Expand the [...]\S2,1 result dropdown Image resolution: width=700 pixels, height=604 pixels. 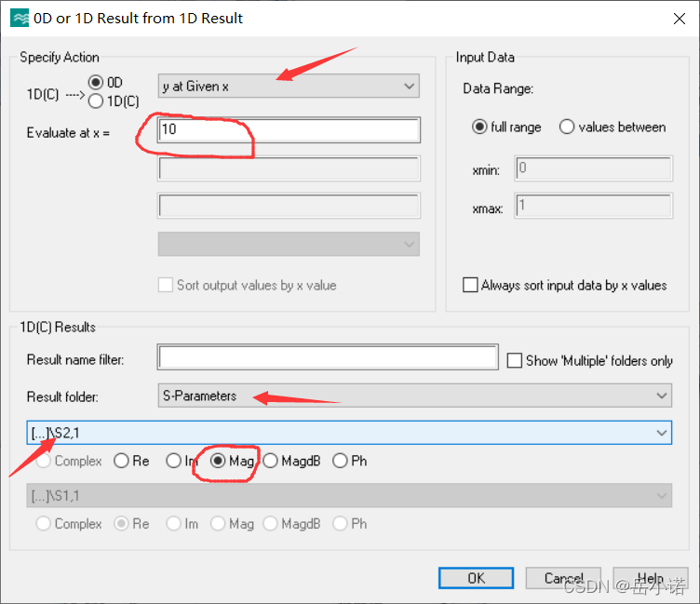(349, 433)
